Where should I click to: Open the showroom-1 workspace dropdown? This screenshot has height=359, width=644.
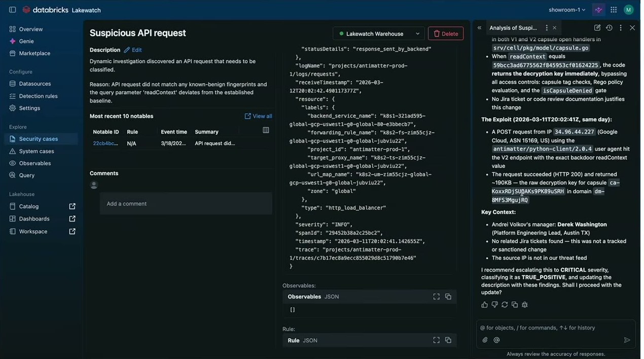point(567,10)
